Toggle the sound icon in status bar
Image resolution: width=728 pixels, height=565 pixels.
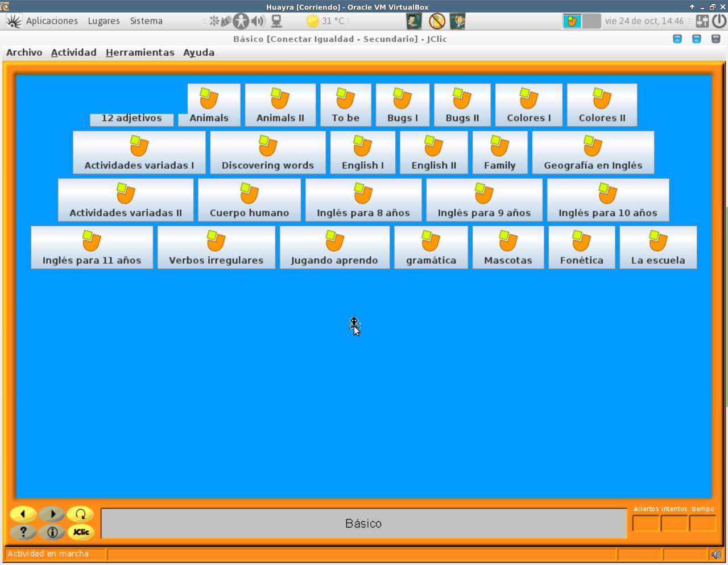point(716,554)
